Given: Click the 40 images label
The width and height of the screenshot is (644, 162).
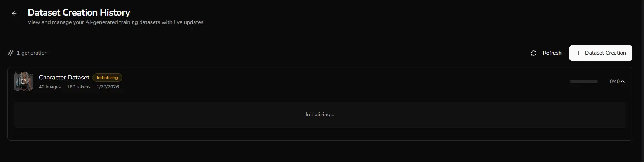Looking at the screenshot, I should tap(50, 87).
